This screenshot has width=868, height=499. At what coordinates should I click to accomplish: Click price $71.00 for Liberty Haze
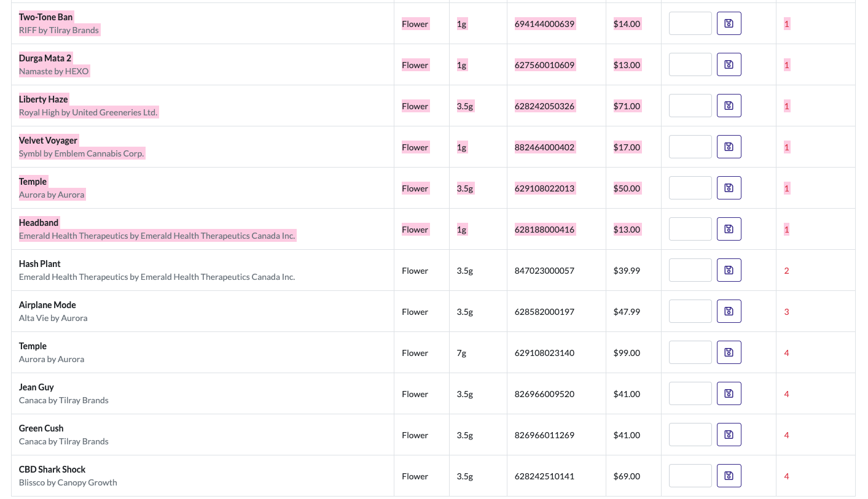point(627,106)
